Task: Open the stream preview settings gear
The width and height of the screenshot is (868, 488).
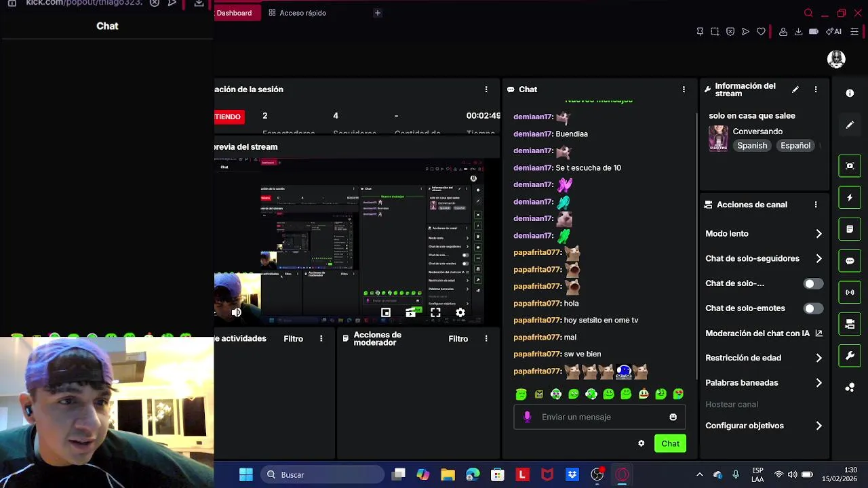Action: click(460, 312)
